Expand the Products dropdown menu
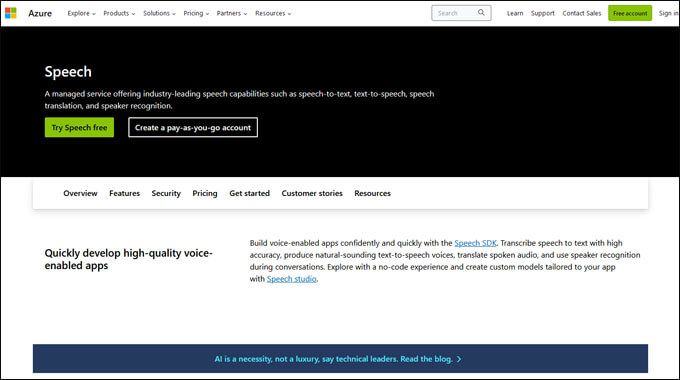This screenshot has width=680, height=380. coord(119,13)
